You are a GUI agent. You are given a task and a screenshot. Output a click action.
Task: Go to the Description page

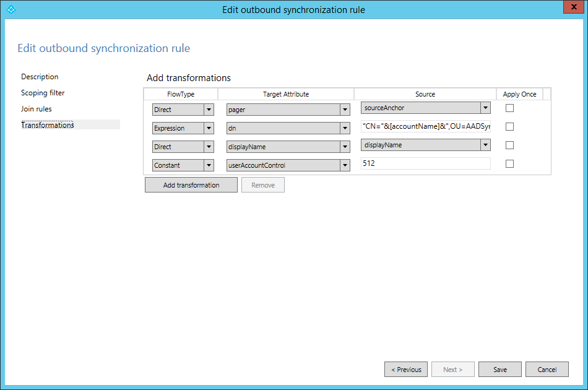pos(40,77)
